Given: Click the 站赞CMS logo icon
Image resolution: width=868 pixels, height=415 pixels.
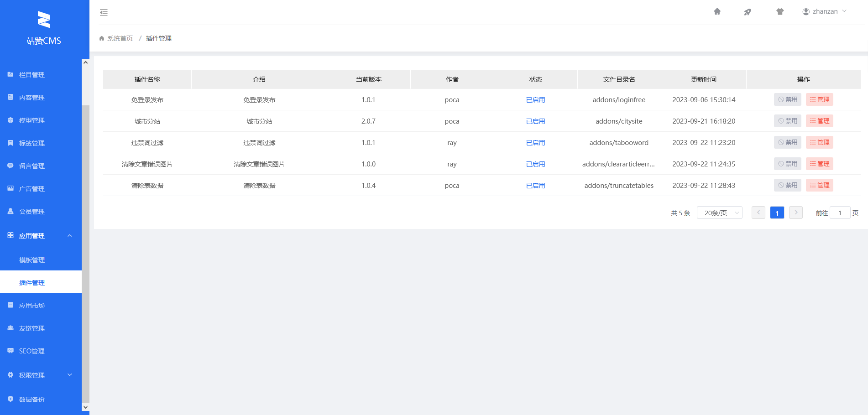Looking at the screenshot, I should (x=44, y=20).
